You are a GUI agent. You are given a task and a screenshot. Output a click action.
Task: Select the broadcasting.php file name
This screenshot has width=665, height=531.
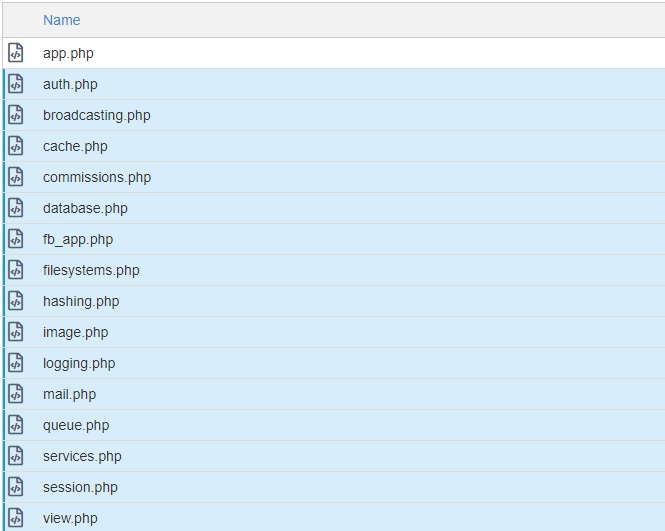tap(96, 115)
